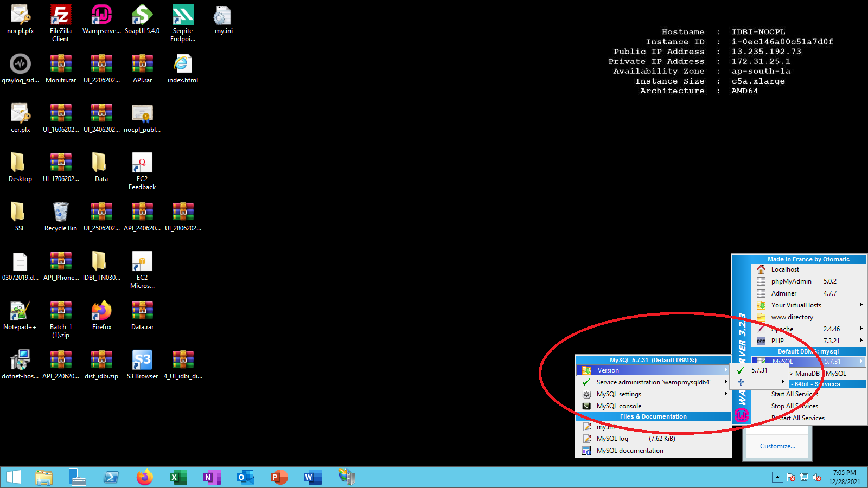Open Service administration 'wampmysqld64' submenu
The width and height of the screenshot is (868, 488).
click(x=653, y=382)
